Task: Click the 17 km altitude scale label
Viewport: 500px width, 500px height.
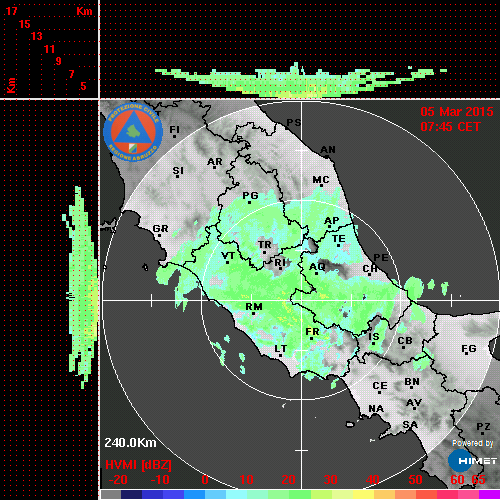Action: [x=11, y=11]
